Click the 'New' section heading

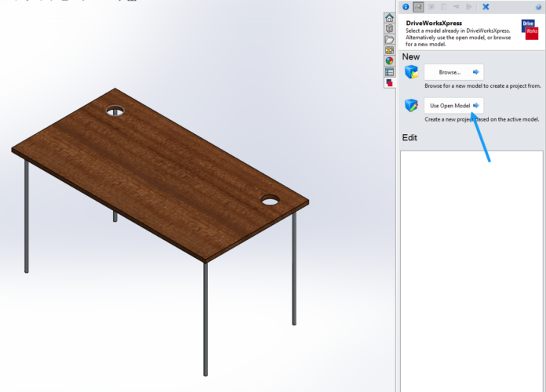tap(411, 56)
